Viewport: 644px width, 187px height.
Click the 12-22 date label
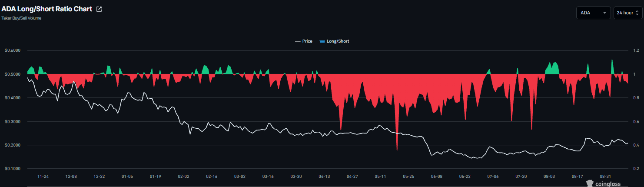pyautogui.click(x=99, y=177)
